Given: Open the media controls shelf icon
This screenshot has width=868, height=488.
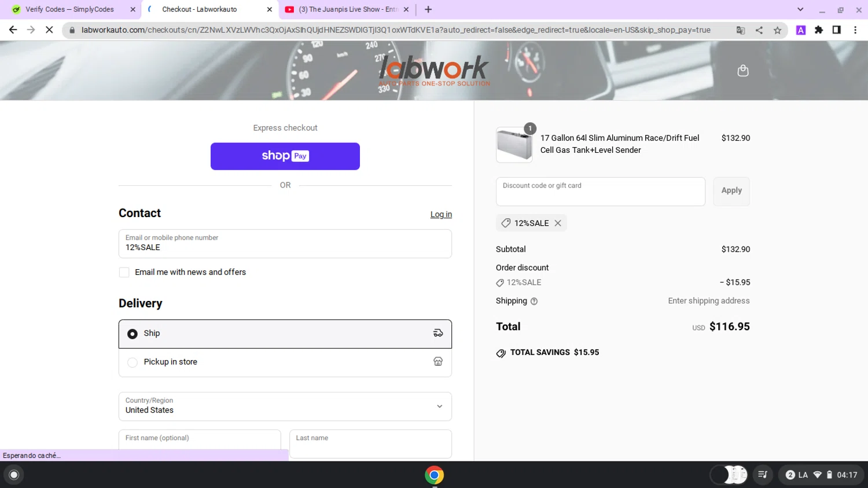Looking at the screenshot, I should pos(763,475).
